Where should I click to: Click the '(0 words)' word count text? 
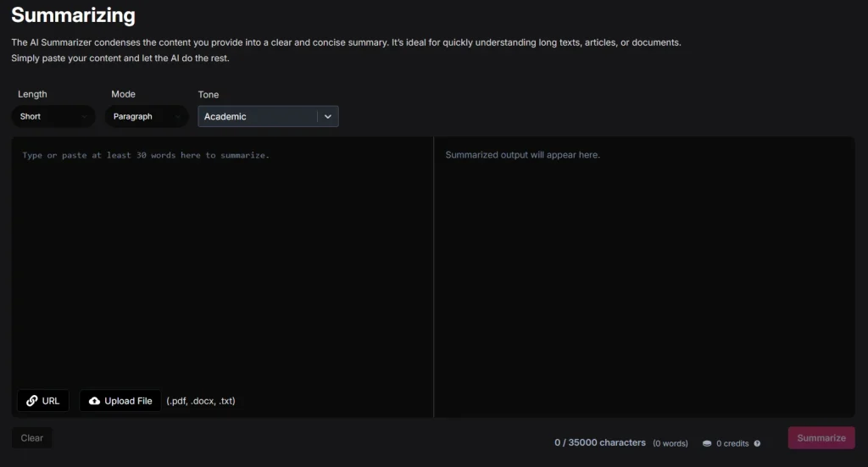pos(670,443)
